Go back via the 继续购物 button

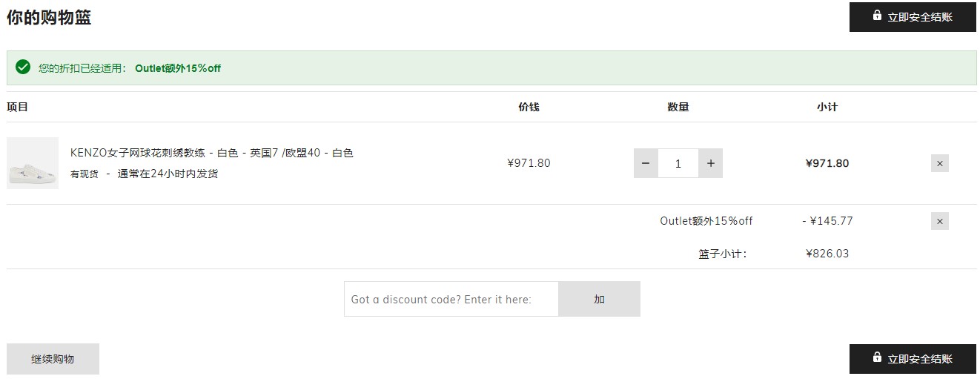coord(53,359)
